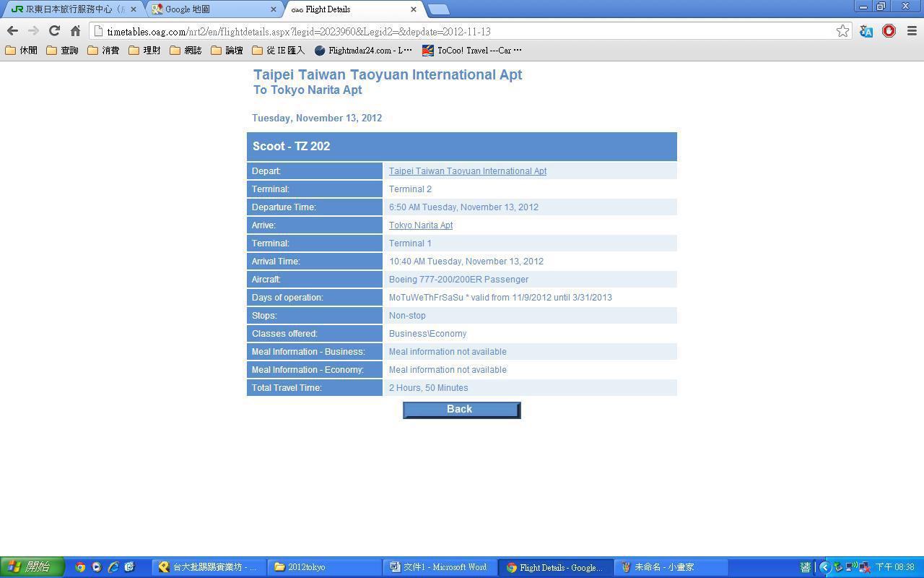Click the browser forward arrow
The image size is (924, 578).
coord(33,31)
